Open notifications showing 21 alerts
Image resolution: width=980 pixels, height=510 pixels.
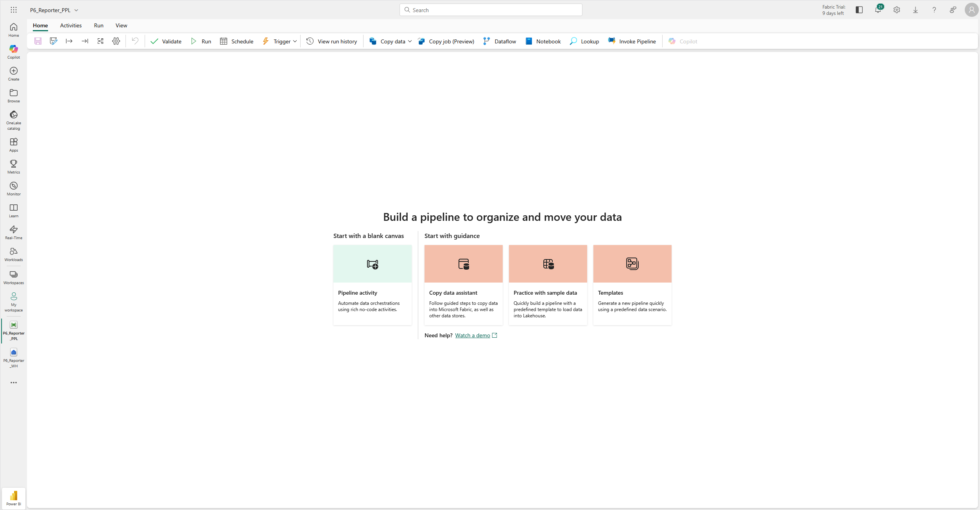tap(878, 9)
